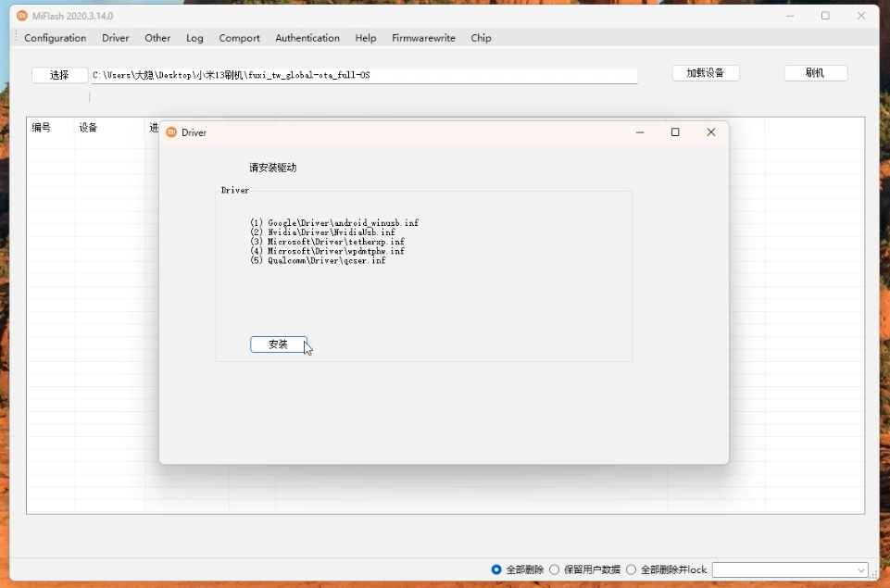The height and width of the screenshot is (588, 890).
Task: Click the 编号 column header
Action: click(x=50, y=128)
